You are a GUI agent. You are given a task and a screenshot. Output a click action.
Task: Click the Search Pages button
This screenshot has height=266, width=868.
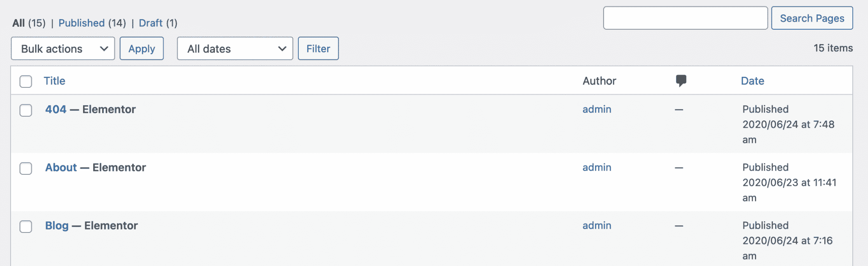[x=812, y=18]
